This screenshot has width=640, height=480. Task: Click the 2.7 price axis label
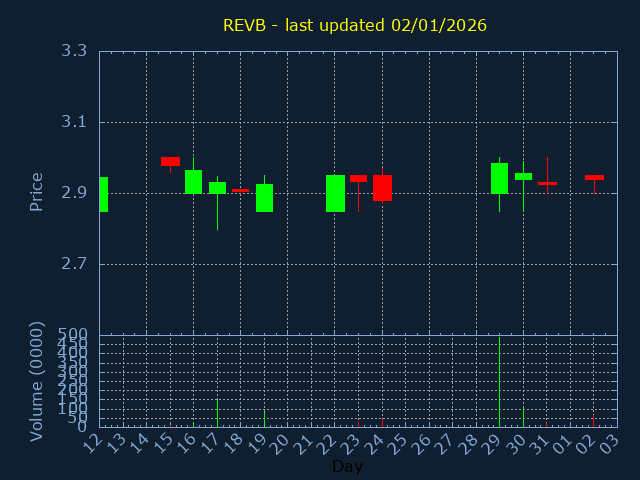click(73, 265)
